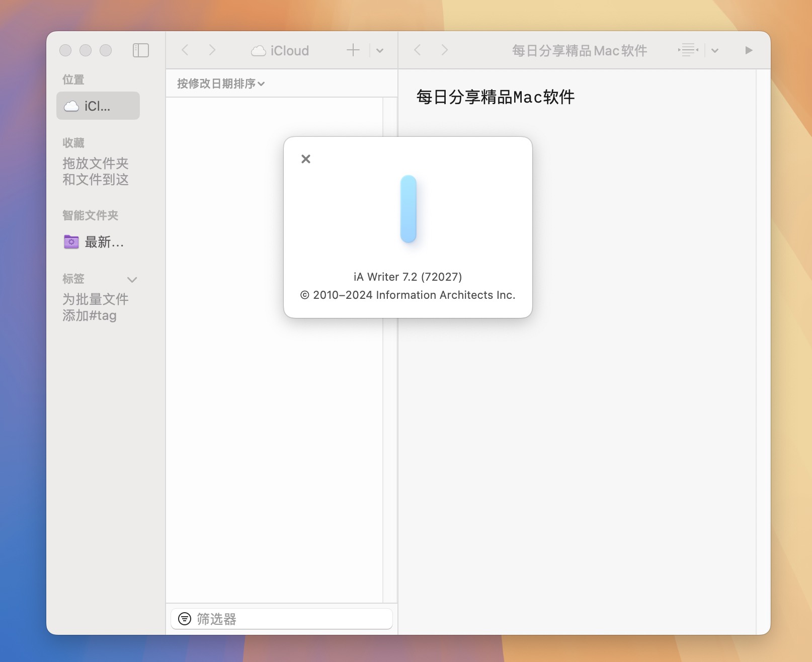Open the 按修改日期排序 sort dropdown
This screenshot has width=812, height=662.
(x=221, y=84)
